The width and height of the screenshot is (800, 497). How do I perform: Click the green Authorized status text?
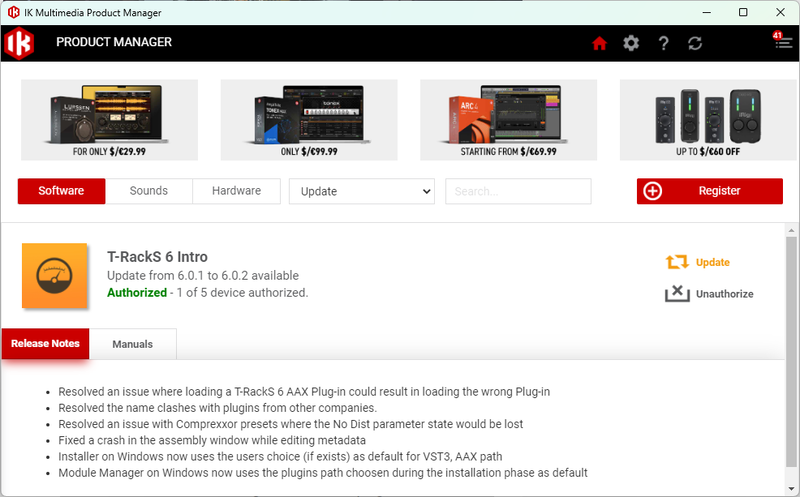click(x=137, y=292)
